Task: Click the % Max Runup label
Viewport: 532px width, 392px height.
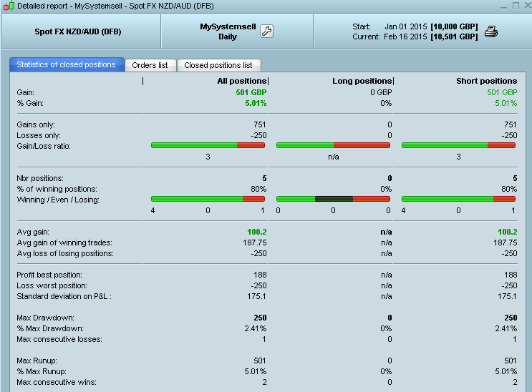Action: [42, 371]
